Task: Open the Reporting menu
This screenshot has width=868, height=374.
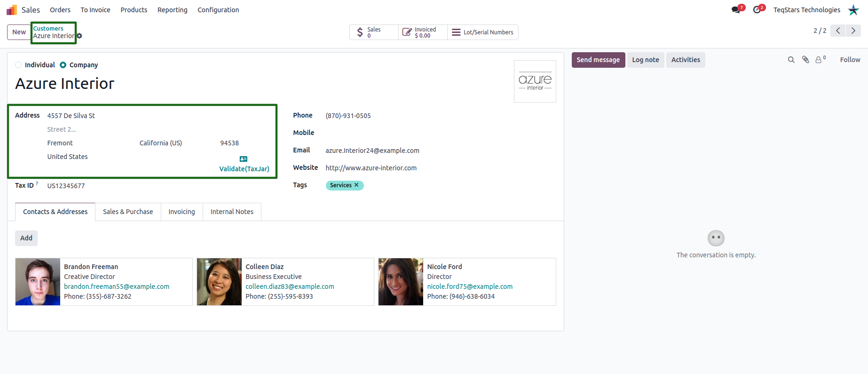Action: (173, 10)
